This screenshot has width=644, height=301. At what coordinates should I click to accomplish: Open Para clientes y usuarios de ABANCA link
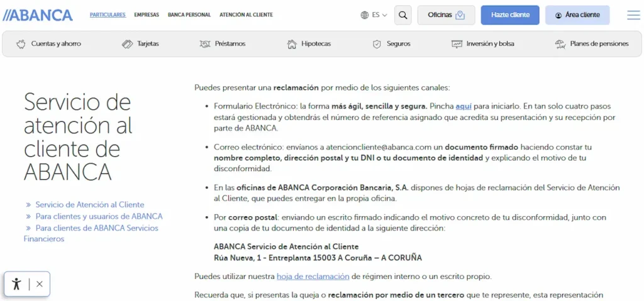[x=99, y=216]
